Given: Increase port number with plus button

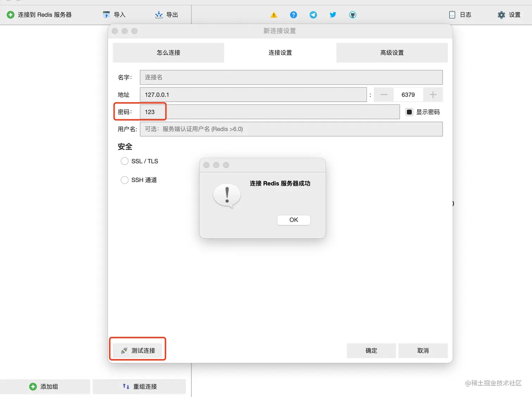Looking at the screenshot, I should [x=433, y=95].
